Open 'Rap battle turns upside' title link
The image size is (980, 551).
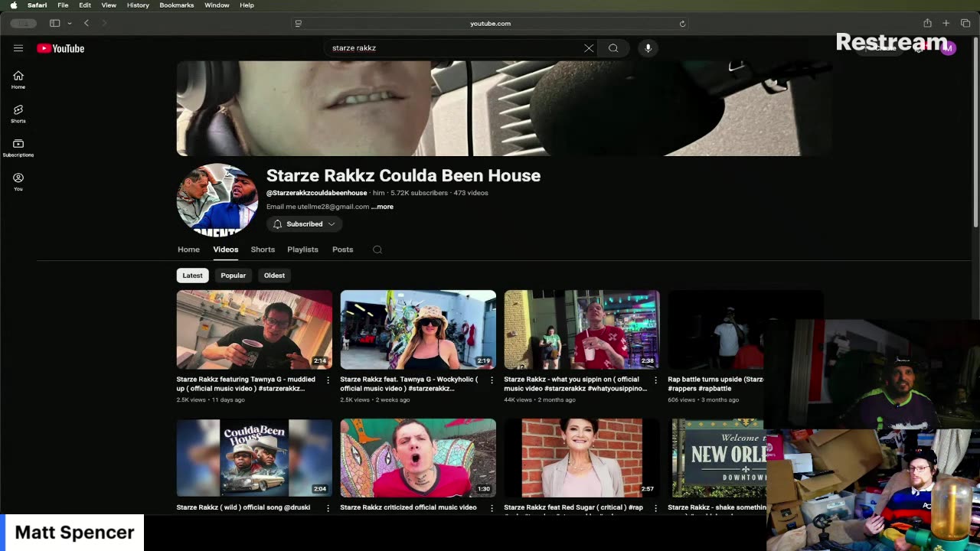pyautogui.click(x=716, y=383)
